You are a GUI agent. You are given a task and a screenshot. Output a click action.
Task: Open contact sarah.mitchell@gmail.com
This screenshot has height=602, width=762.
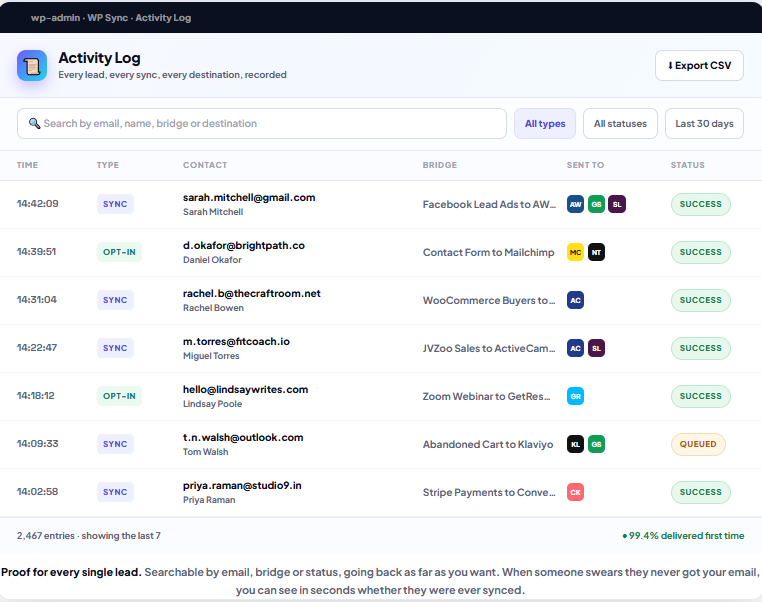249,198
